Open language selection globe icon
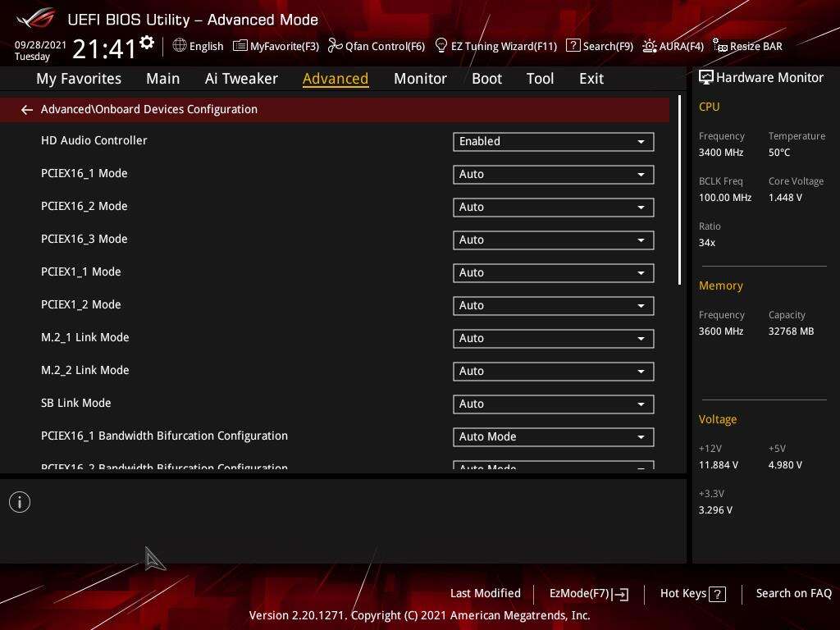The width and height of the screenshot is (840, 630). (x=180, y=46)
